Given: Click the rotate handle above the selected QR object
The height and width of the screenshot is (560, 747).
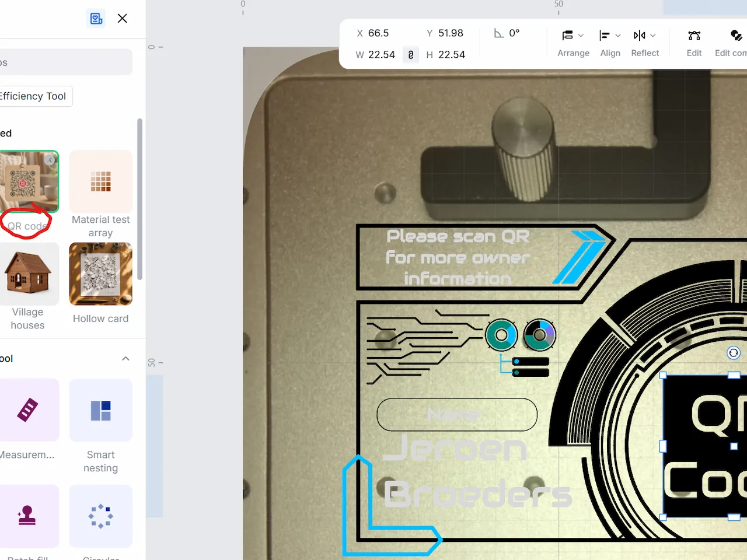Looking at the screenshot, I should tap(734, 352).
